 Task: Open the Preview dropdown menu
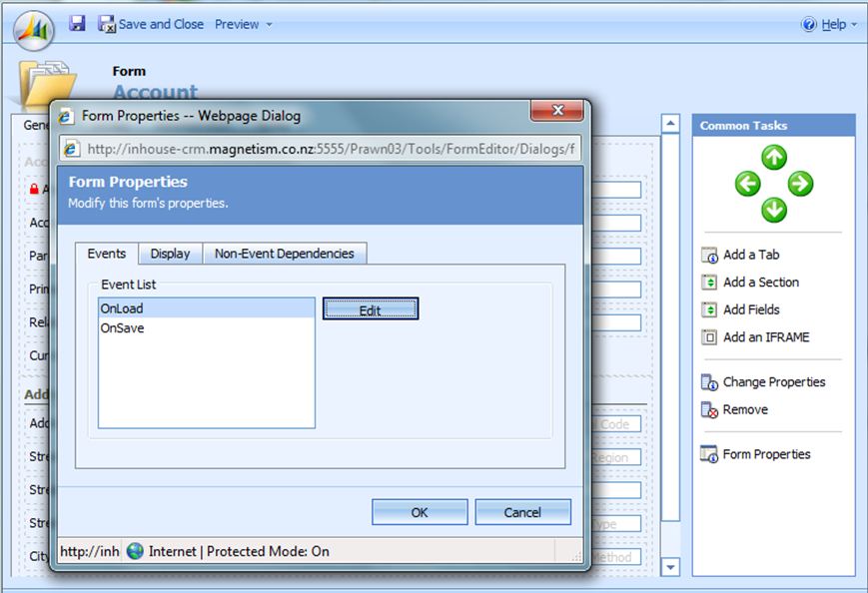244,24
